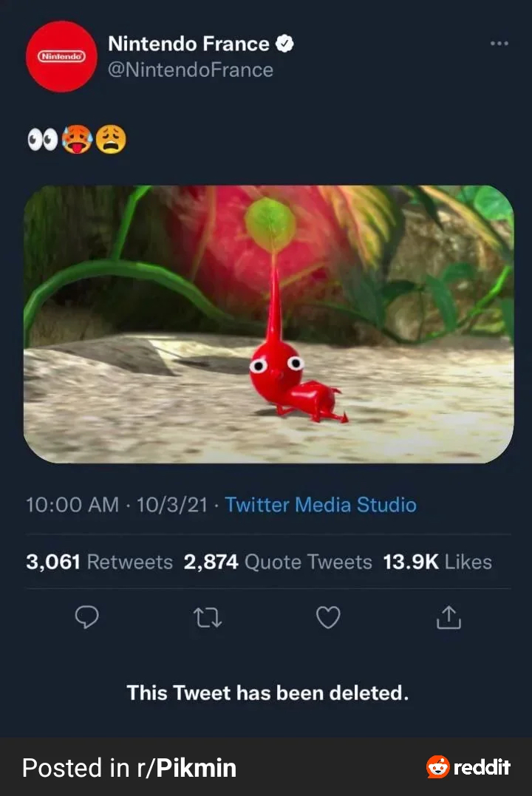This screenshot has width=532, height=796.
Task: Click Nintendo France red profile avatar
Action: [x=61, y=56]
